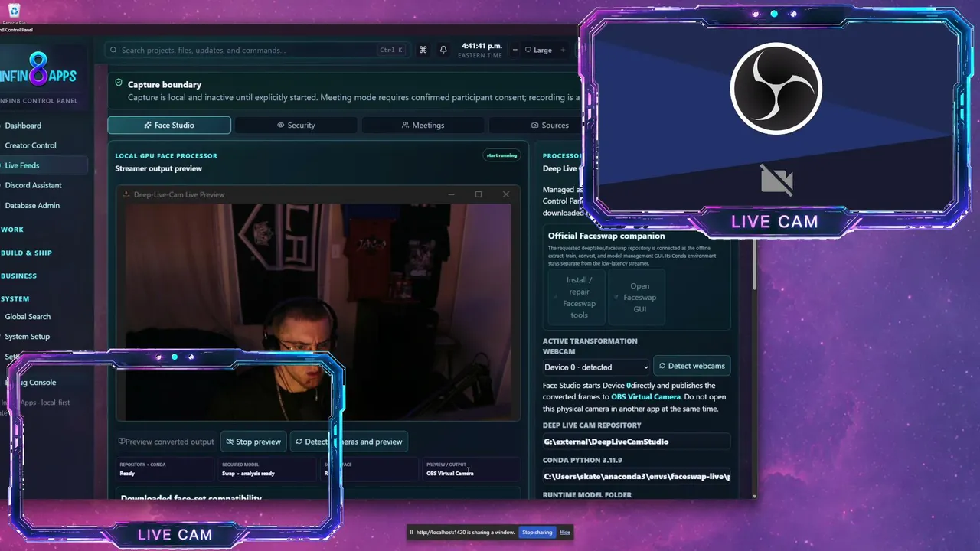Viewport: 980px width, 551px height.
Task: Click Stop sharing in the sharing bar
Action: click(537, 533)
